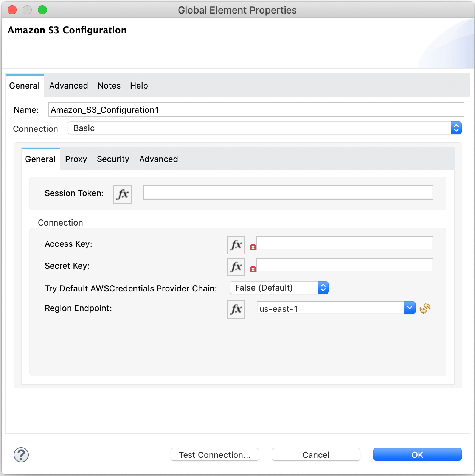
Task: Open the Security tab
Action: point(113,159)
